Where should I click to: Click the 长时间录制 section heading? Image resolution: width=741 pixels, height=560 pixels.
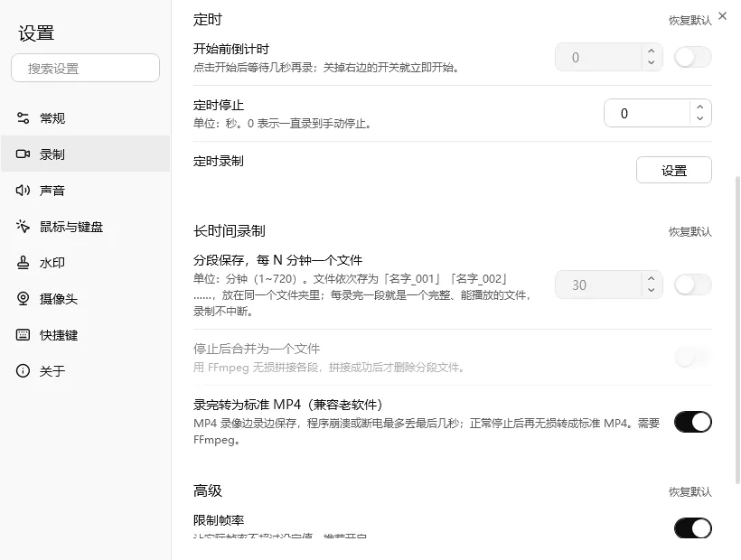[230, 231]
